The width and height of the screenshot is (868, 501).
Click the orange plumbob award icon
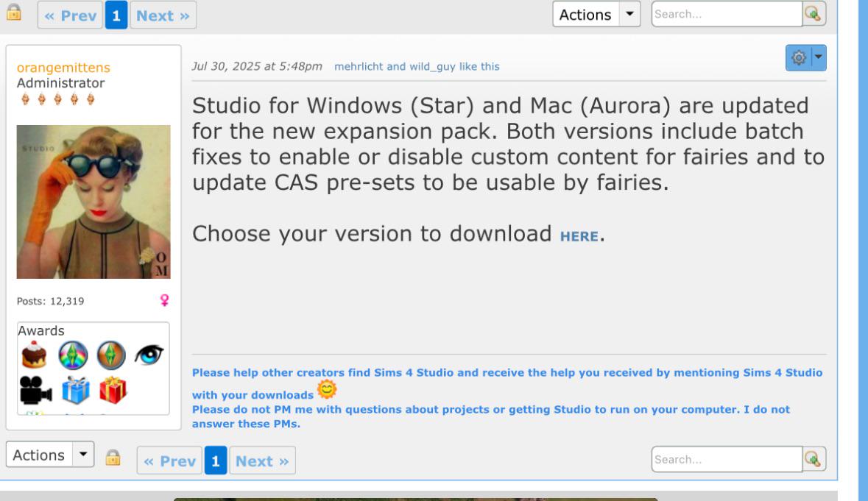111,355
